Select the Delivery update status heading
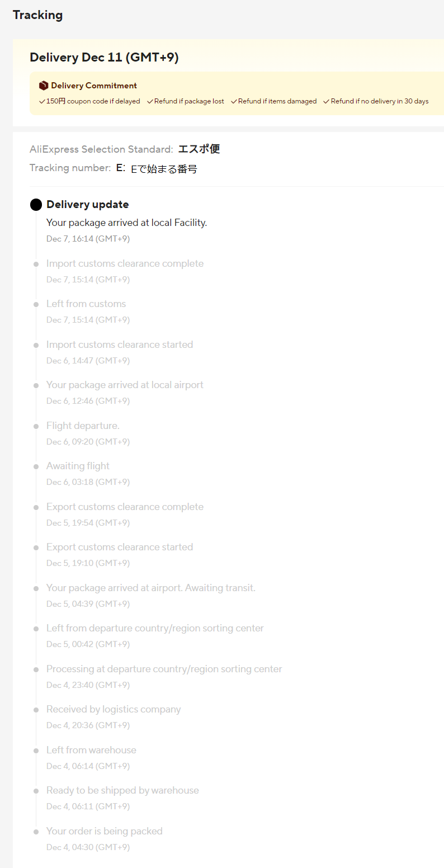Viewport: 444px width, 868px height. click(87, 204)
